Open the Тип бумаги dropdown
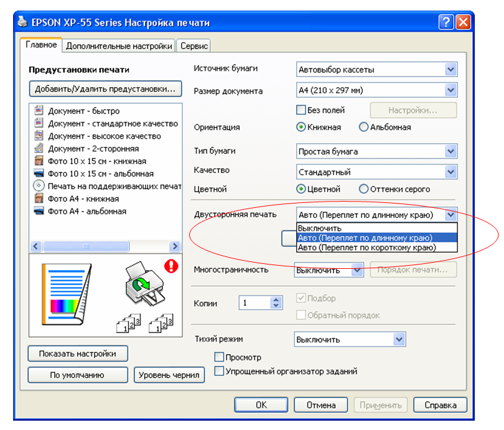 [x=376, y=151]
